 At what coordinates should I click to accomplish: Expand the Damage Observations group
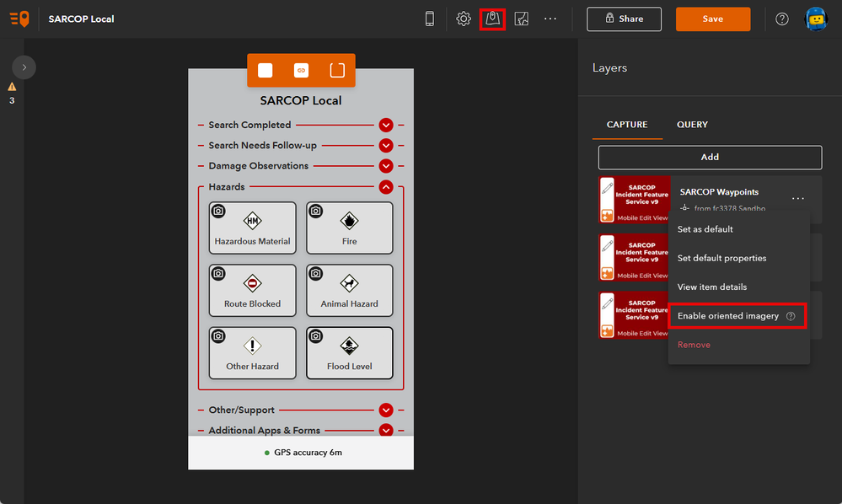(x=385, y=166)
